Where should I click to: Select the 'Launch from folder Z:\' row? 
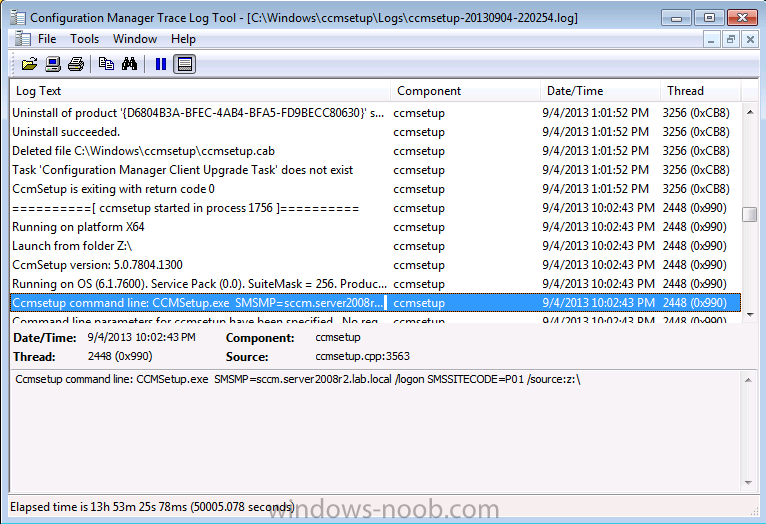click(x=375, y=246)
